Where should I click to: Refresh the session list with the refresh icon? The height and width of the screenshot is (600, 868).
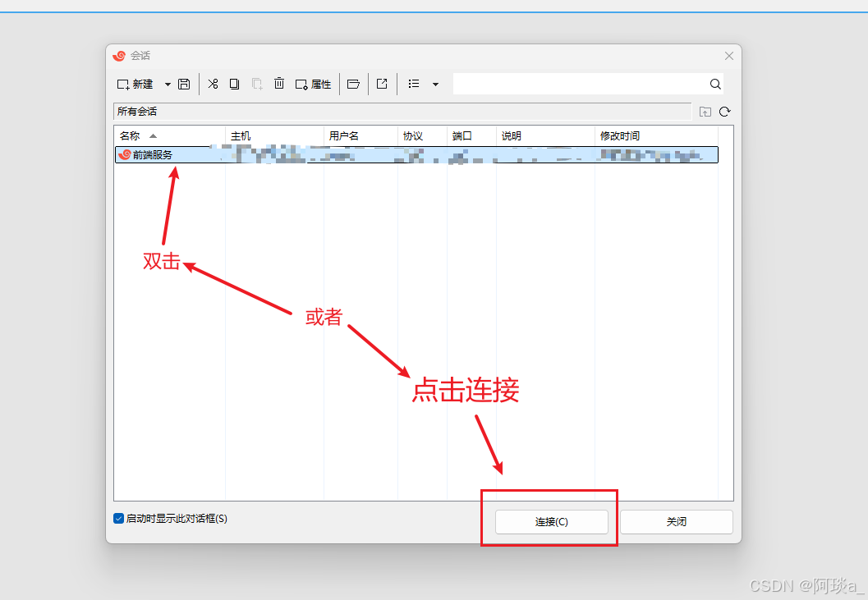point(723,111)
